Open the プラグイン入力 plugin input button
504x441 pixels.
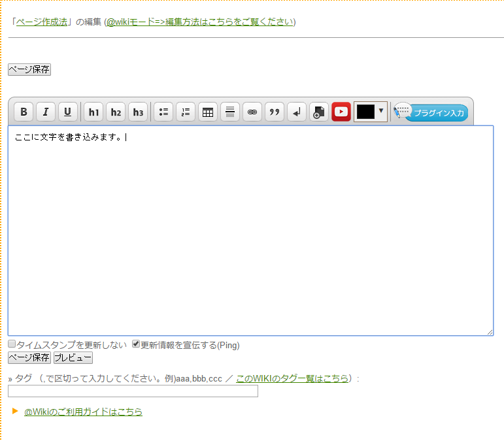[x=431, y=112]
